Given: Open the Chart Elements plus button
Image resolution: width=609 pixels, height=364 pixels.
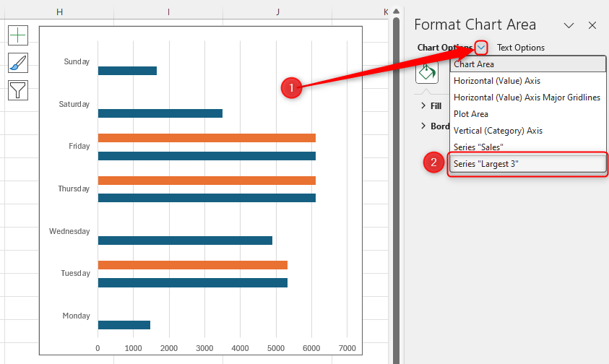Looking at the screenshot, I should click(18, 35).
